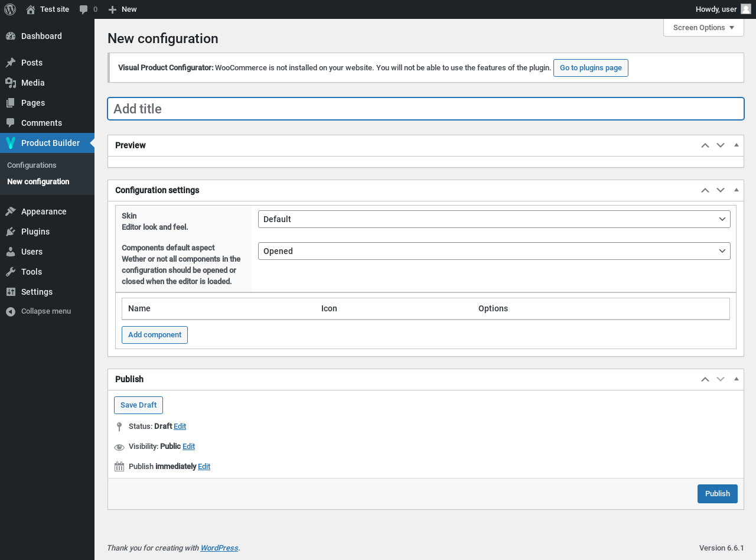Open the Components default aspect dropdown

click(x=494, y=251)
